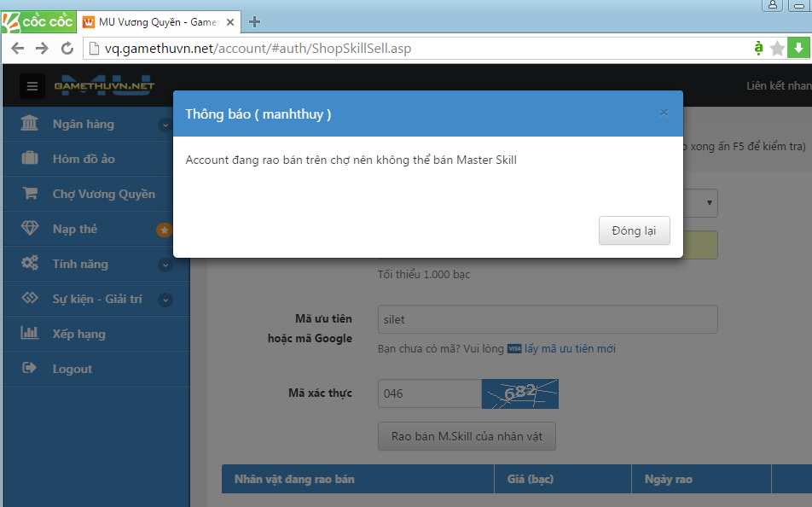The height and width of the screenshot is (507, 812).
Task: Click the browser back arrow
Action: pos(17,49)
